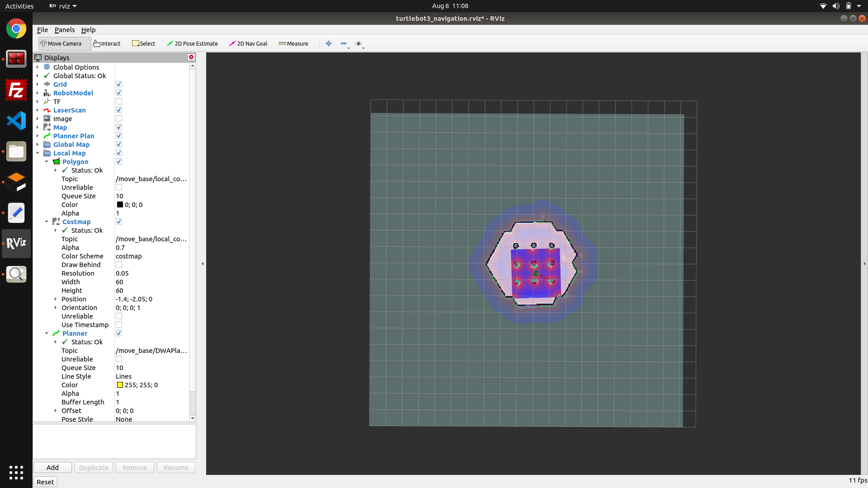Open Visual Studio Code from the dock
This screenshot has height=488, width=868.
click(16, 121)
